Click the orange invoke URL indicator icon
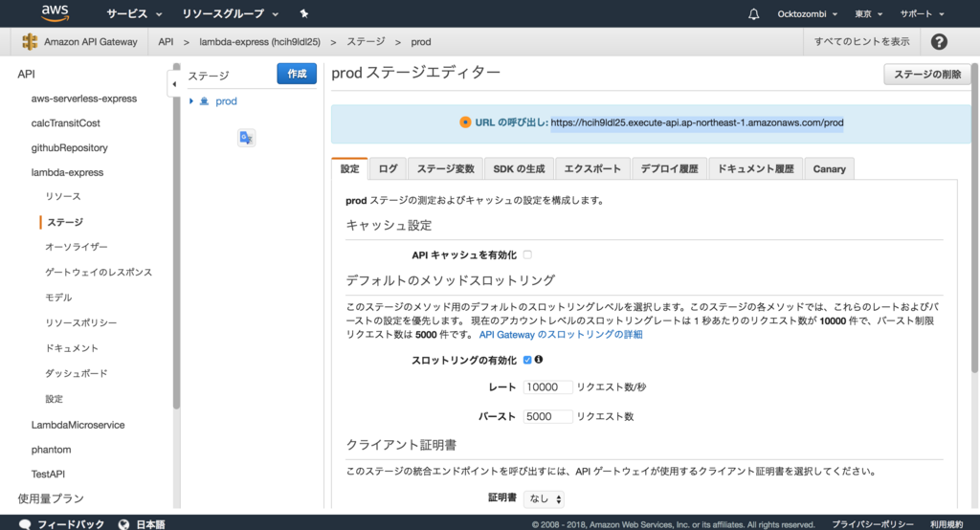The width and height of the screenshot is (980, 530). point(465,122)
